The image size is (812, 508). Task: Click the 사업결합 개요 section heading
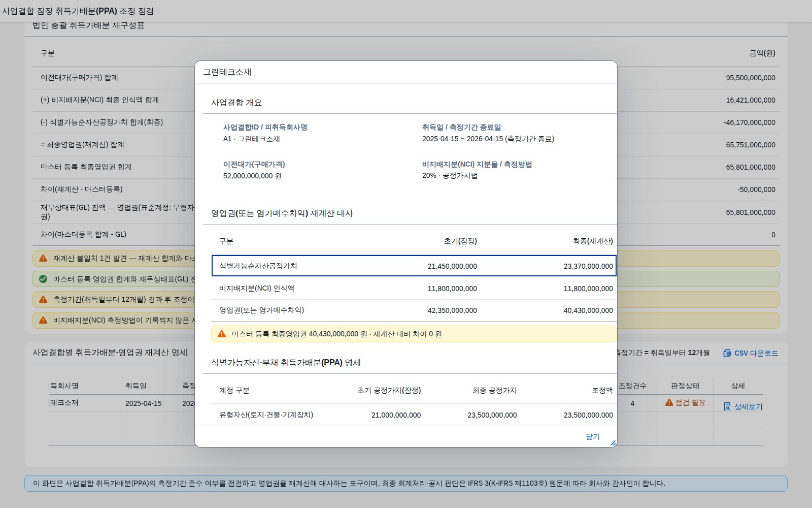[236, 103]
